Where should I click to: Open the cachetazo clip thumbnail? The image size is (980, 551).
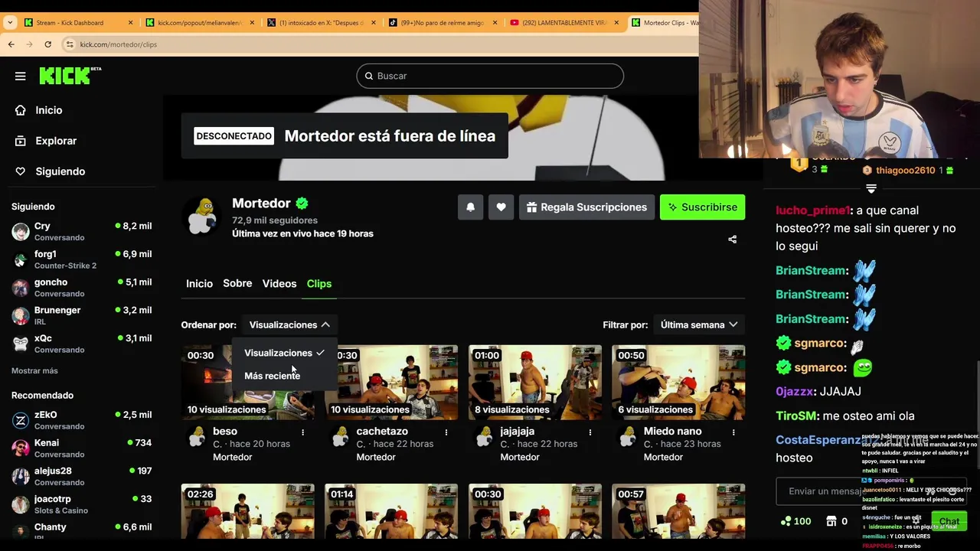(391, 382)
